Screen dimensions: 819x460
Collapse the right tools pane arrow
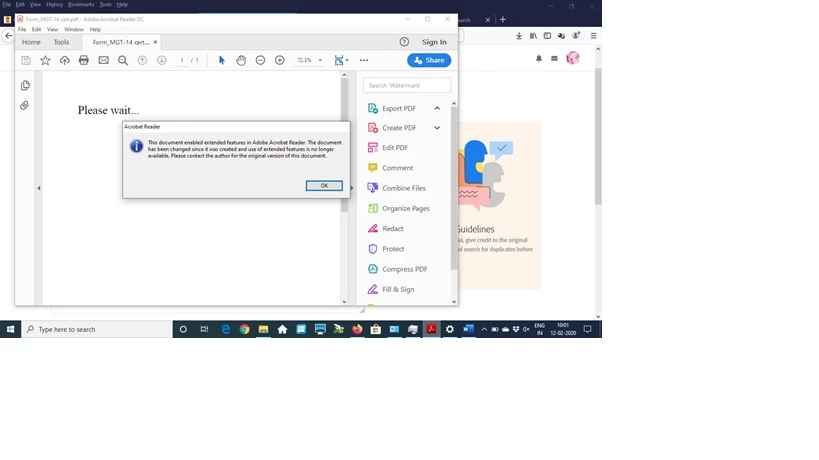[x=352, y=188]
